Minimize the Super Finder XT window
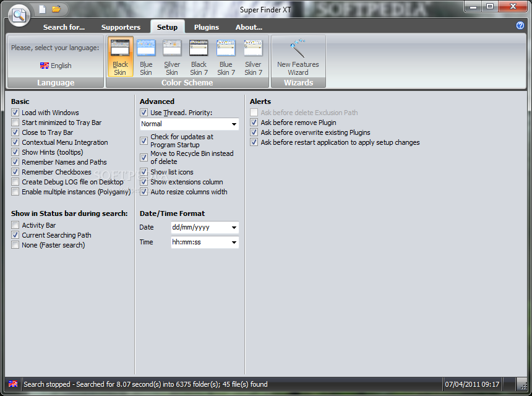Image resolution: width=532 pixels, height=396 pixels. [473, 7]
